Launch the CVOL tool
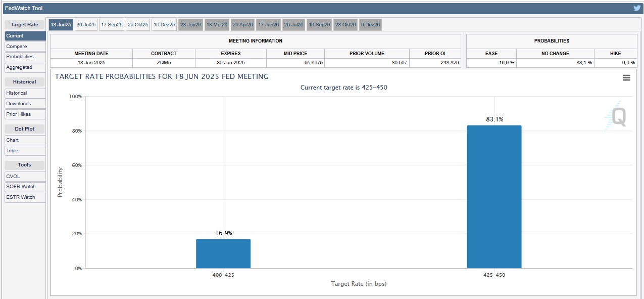 25,177
